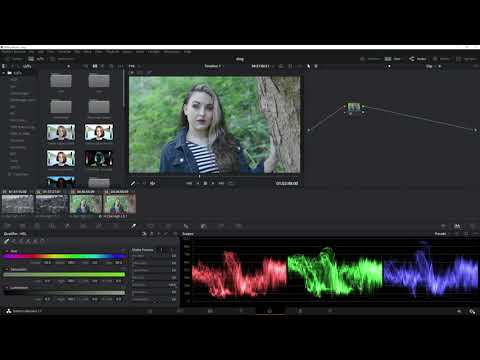480x360 pixels.
Task: Select the fourth clip thumbnail in timeline strip
Action: click(x=119, y=204)
